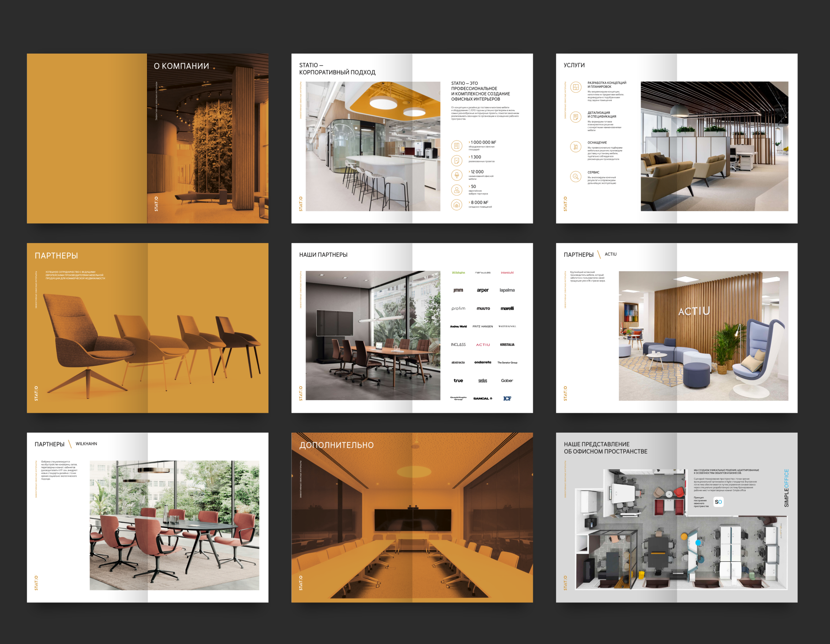This screenshot has height=644, width=830.
Task: Click the WILKHAHN label after ПАРТНЕРЫ heading
Action: (86, 444)
